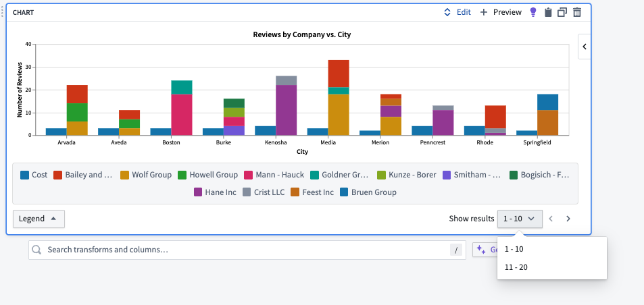Click the Kenosha purple bar segment
The height and width of the screenshot is (305, 644).
coord(287,110)
